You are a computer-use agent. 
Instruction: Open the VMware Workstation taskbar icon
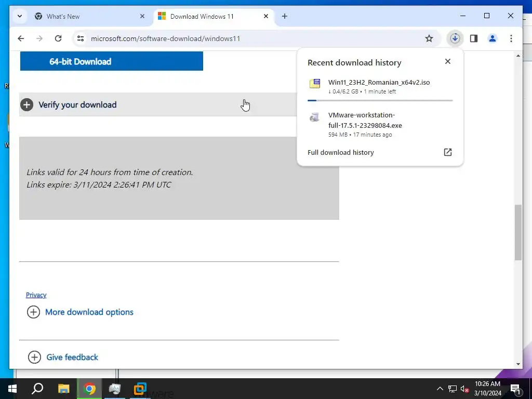click(140, 389)
